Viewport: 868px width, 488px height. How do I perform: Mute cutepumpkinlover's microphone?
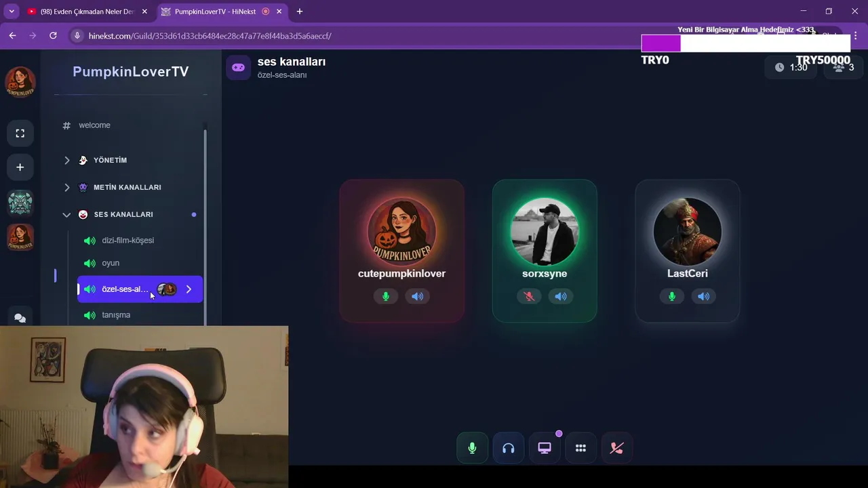386,296
